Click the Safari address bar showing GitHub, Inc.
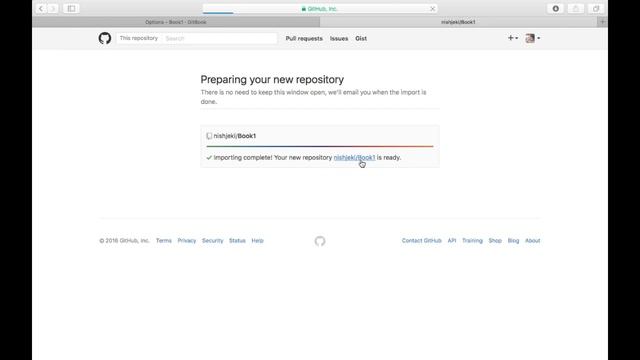Screen dimensions: 640x360 [320, 9]
